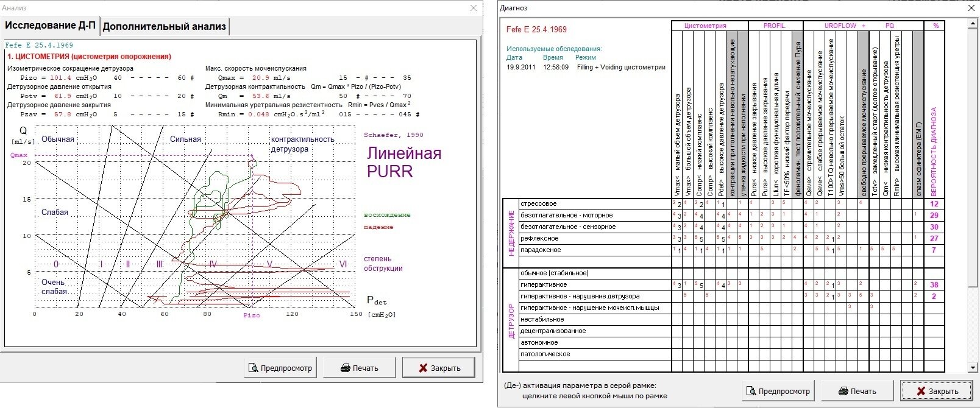Screen dimensions: 980x408
Task: Select the Vres>50 большой остаток header
Action: (x=842, y=114)
